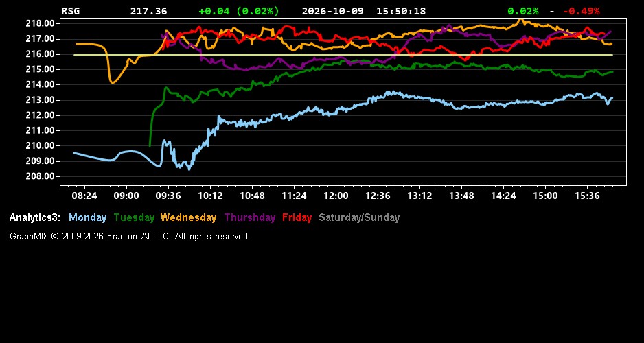Select the RSG ticker symbol
The image size is (644, 343).
[x=71, y=11]
